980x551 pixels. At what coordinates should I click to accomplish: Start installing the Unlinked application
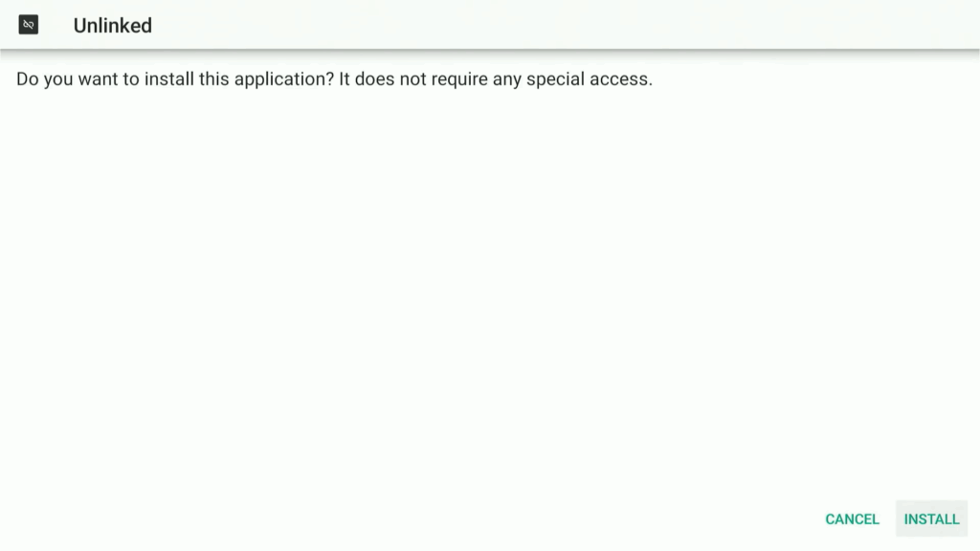(931, 518)
